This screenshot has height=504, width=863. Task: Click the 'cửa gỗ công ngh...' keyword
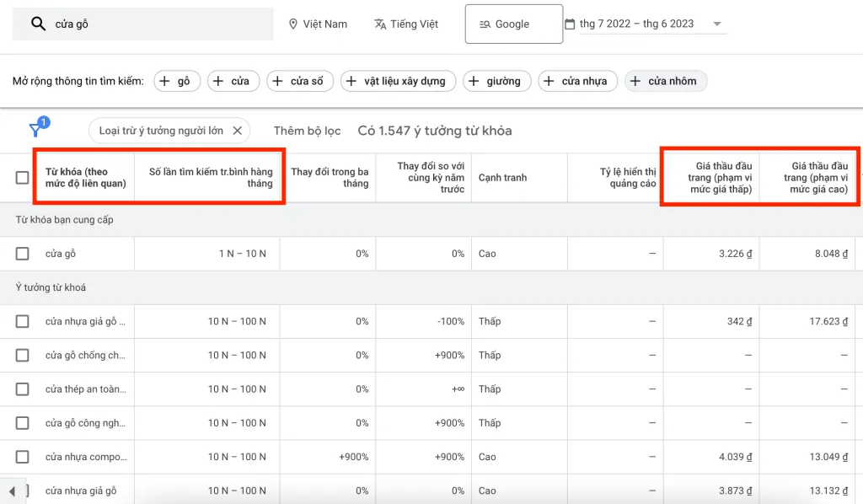click(85, 423)
